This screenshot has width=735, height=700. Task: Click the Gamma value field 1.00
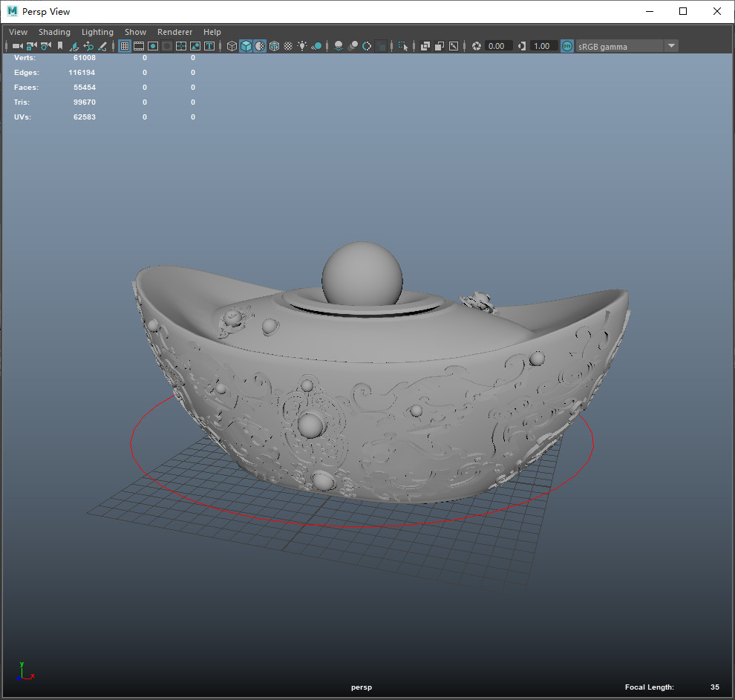tap(543, 46)
